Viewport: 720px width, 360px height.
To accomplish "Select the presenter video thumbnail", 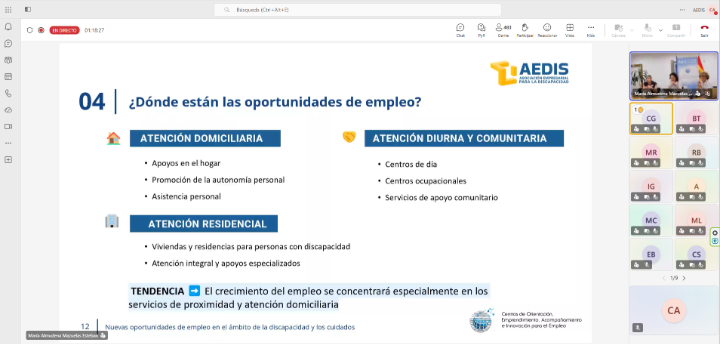I will [674, 76].
